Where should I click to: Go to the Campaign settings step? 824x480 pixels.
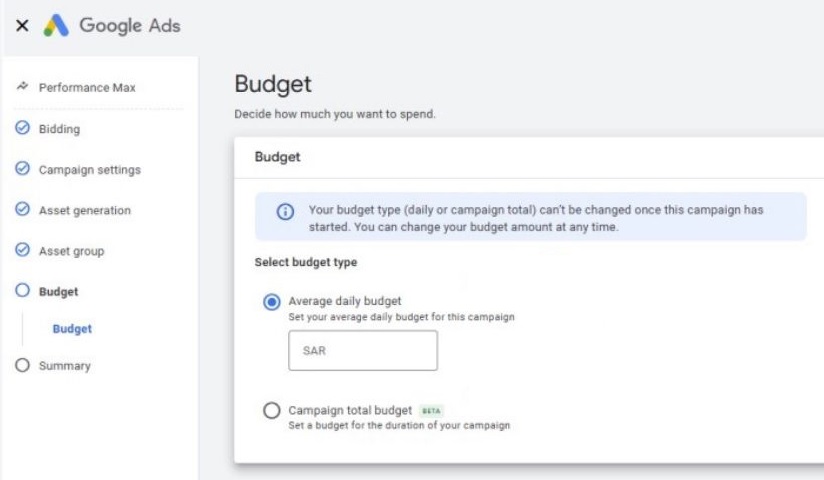point(89,170)
